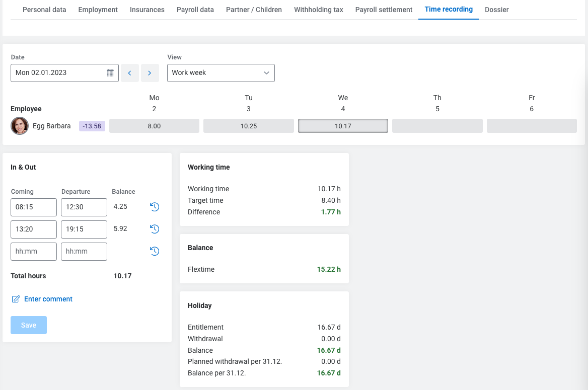
Task: Open the calendar date picker icon
Action: click(110, 73)
